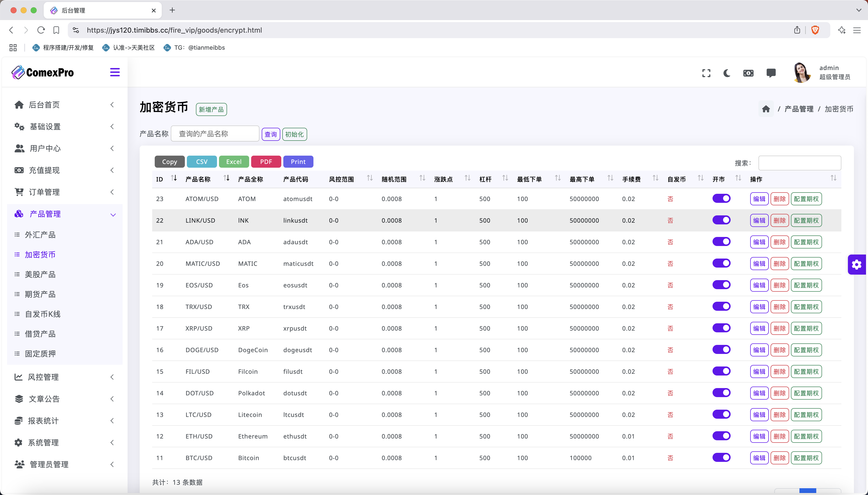
Task: Open the money bill icon in header
Action: click(x=748, y=73)
